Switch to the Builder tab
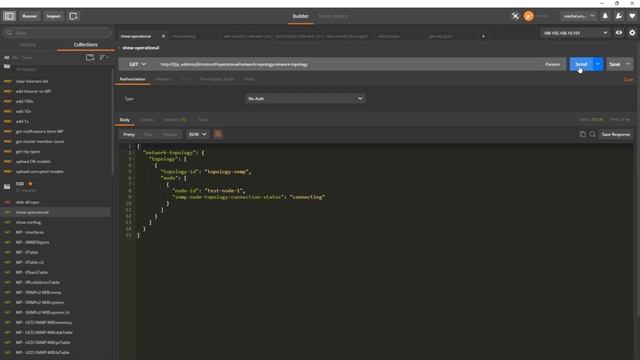 (300, 16)
